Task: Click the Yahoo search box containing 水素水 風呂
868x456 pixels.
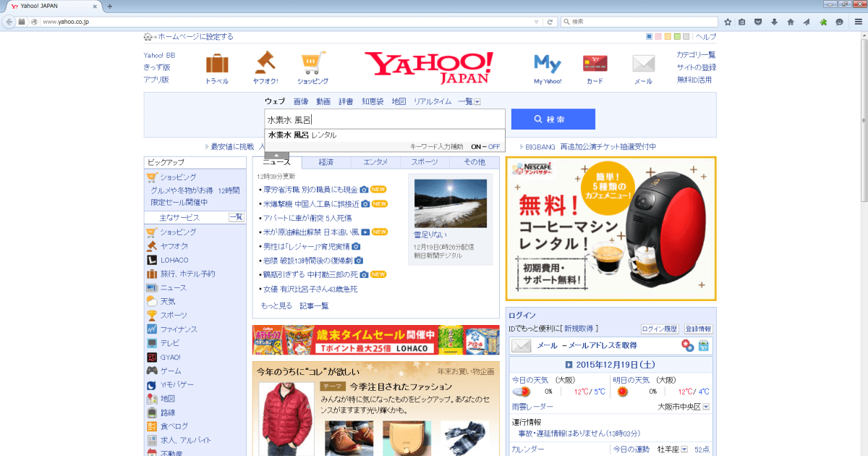Action: (385, 119)
